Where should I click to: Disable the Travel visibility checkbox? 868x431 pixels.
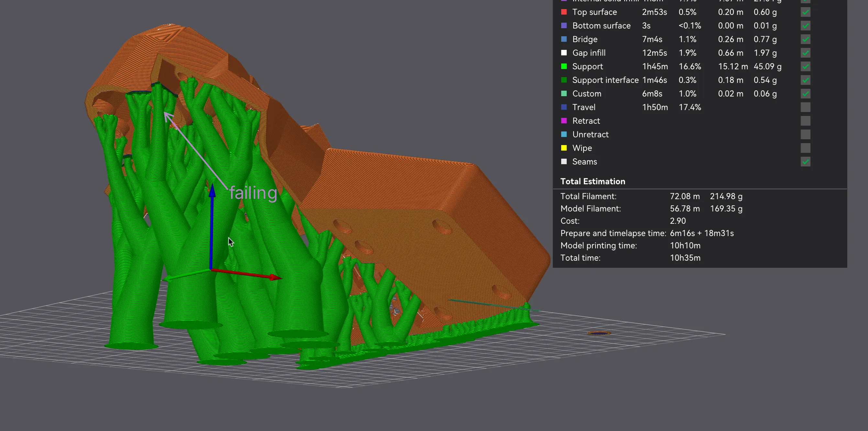click(805, 107)
